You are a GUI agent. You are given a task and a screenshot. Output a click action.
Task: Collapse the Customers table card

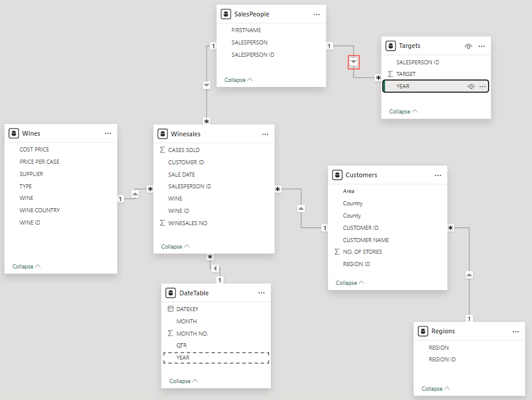349,283
